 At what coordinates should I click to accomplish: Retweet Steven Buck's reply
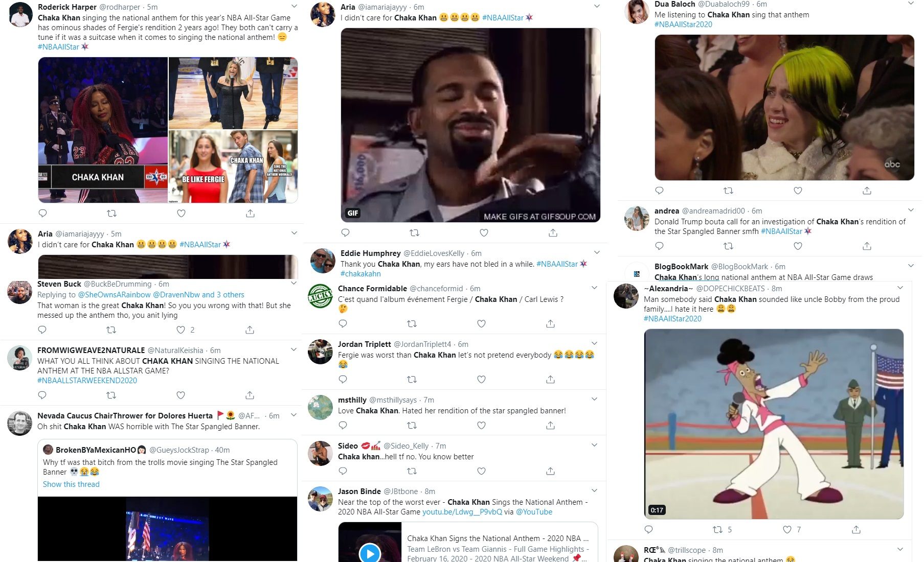tap(111, 330)
